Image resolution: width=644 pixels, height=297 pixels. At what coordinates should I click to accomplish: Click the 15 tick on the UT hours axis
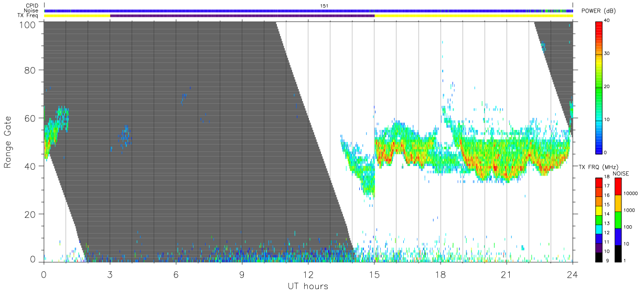coord(374,274)
